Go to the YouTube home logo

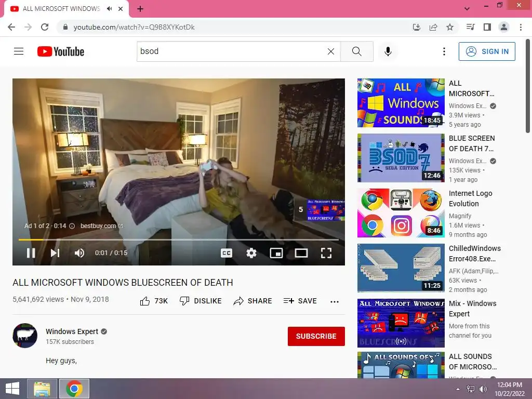point(61,51)
